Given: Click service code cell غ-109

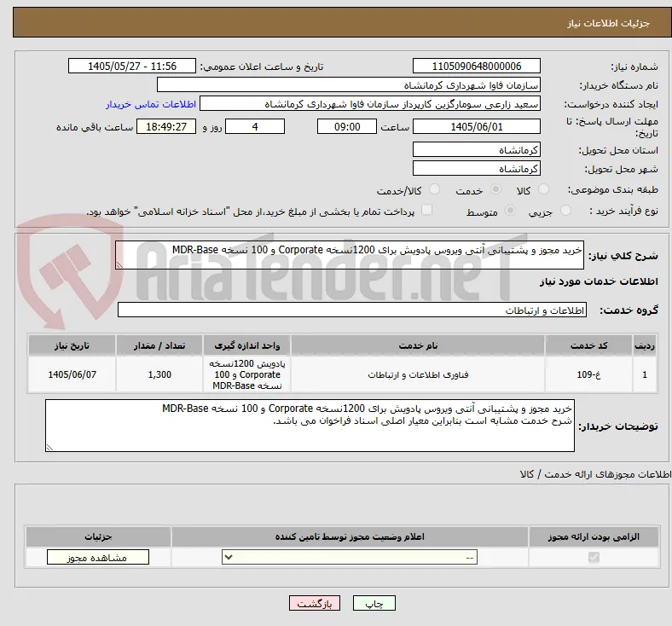Looking at the screenshot, I should click(x=589, y=374).
